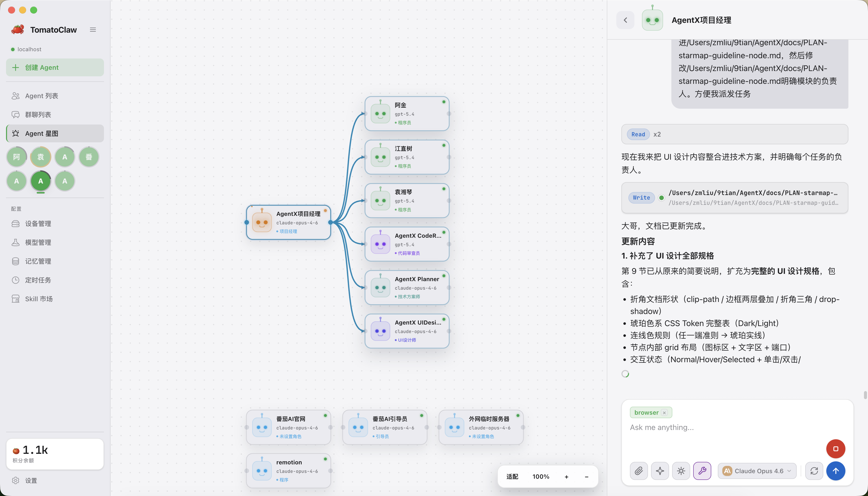Expand the Read x2 tool call block
The width and height of the screenshot is (868, 496).
(x=734, y=134)
